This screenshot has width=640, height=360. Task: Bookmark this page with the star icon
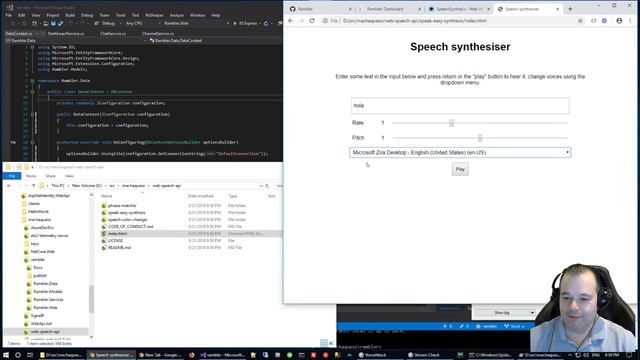coord(580,21)
